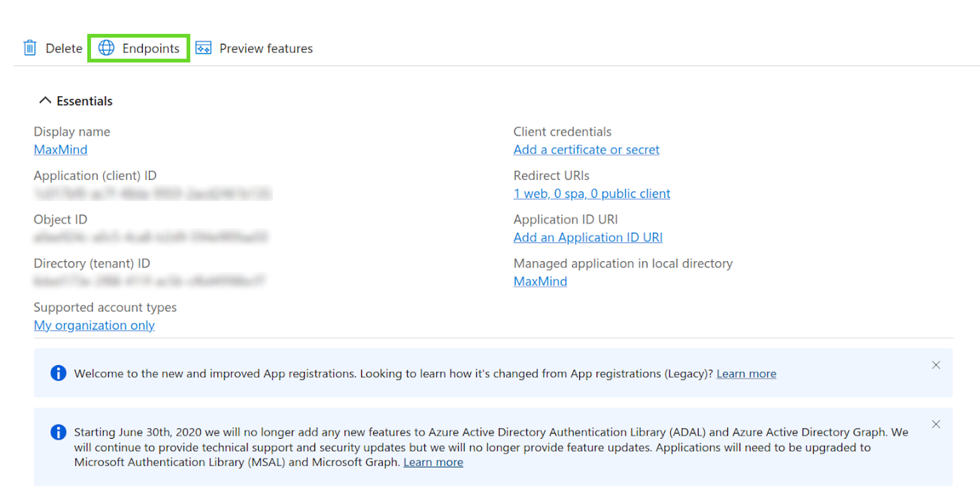The height and width of the screenshot is (496, 980).
Task: Collapse the Essentials section chevron
Action: [x=45, y=100]
